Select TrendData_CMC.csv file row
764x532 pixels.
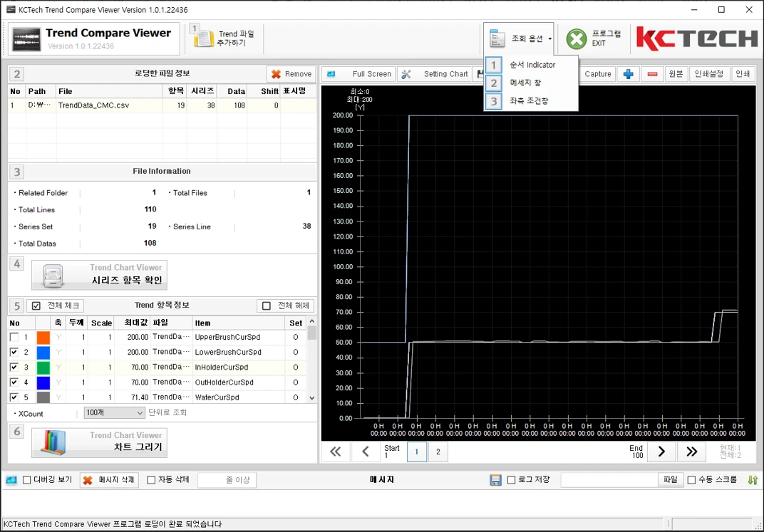[162, 105]
